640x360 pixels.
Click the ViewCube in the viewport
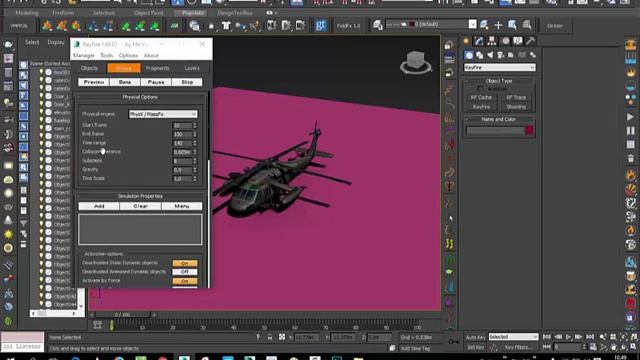click(x=416, y=62)
